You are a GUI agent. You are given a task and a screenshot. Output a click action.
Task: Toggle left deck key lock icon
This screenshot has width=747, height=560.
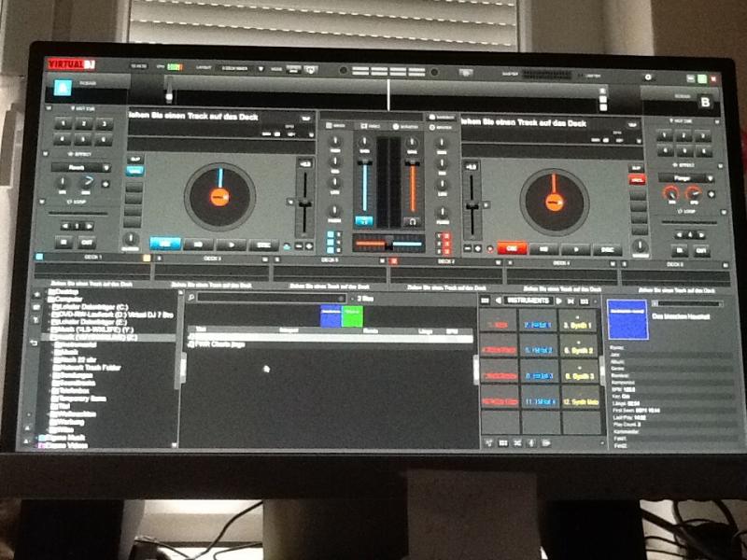287,246
